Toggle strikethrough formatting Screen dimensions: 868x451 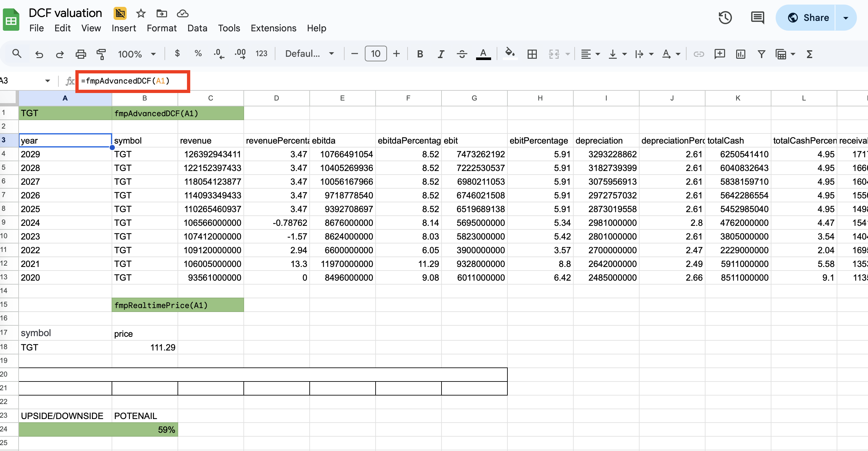pyautogui.click(x=462, y=54)
